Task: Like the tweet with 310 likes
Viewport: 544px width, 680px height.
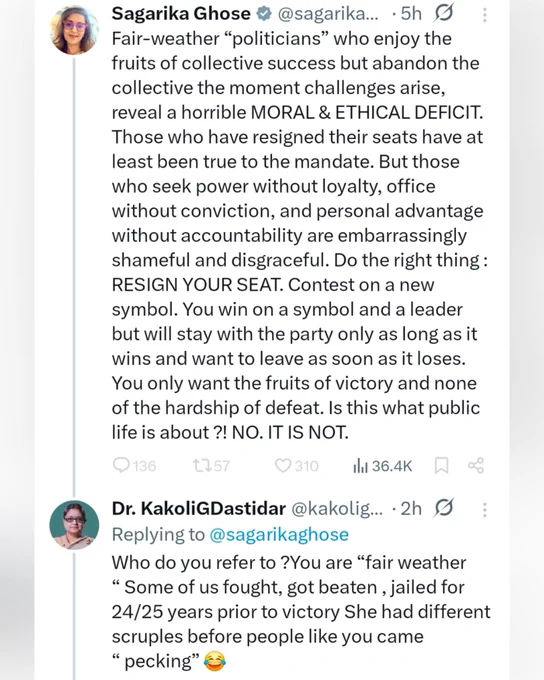Action: pos(283,466)
